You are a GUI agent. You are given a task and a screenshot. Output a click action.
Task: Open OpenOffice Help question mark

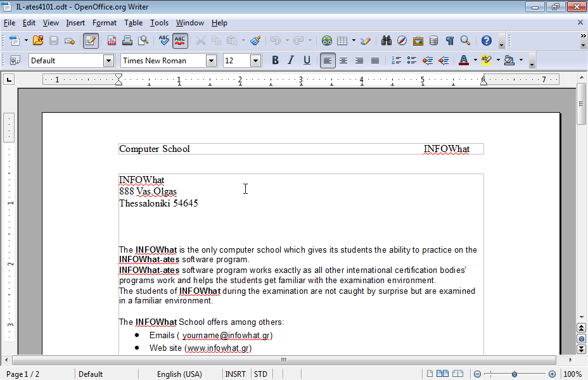tap(487, 41)
